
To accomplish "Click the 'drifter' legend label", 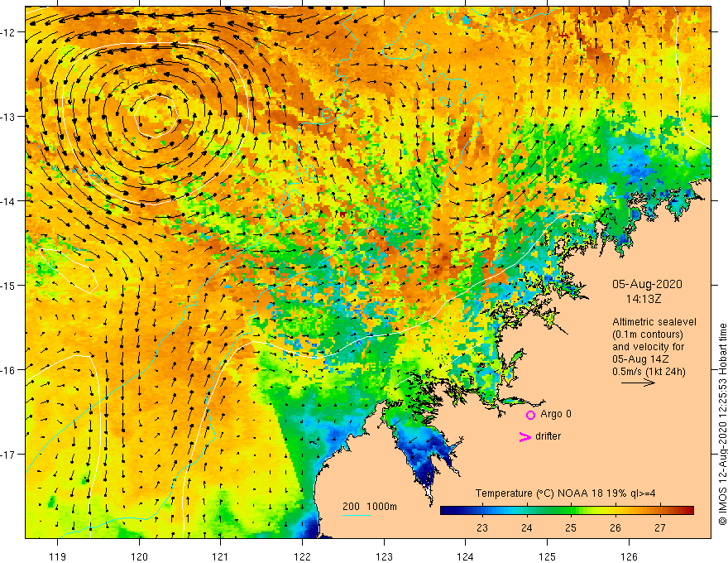I will click(x=548, y=436).
